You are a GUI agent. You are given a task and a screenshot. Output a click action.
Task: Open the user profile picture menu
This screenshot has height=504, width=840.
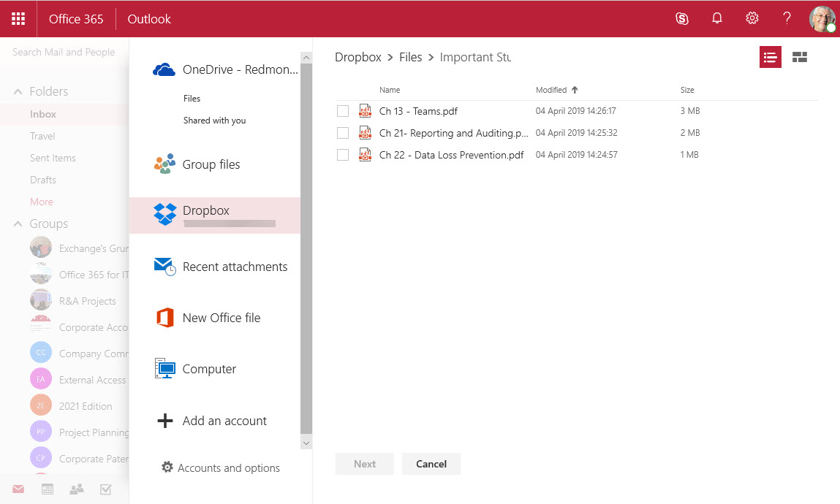[822, 19]
